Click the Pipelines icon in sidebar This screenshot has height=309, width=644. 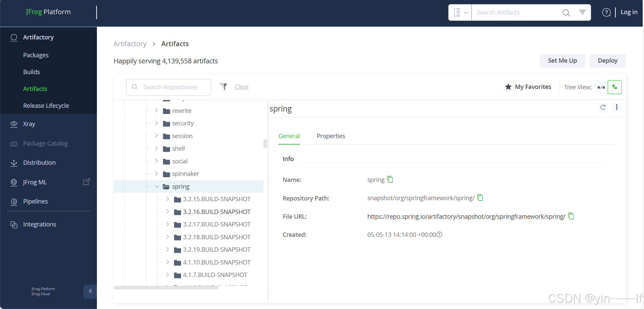pos(14,202)
